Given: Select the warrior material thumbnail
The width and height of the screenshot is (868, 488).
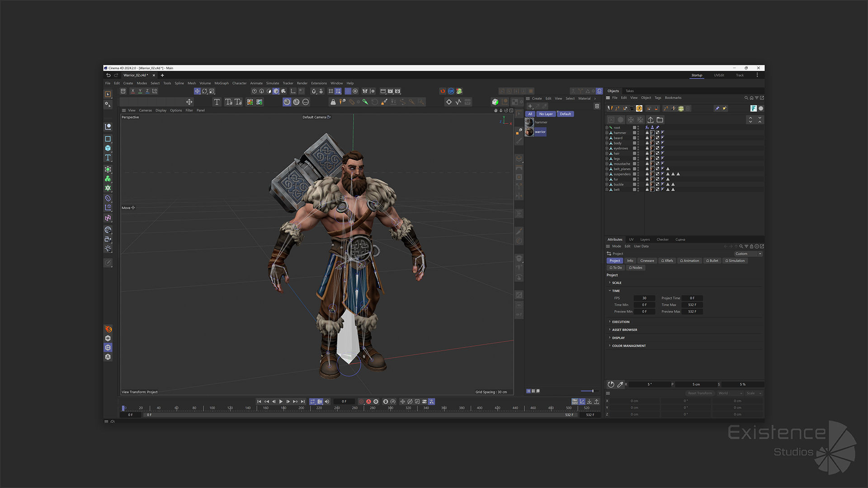Looking at the screenshot, I should (529, 132).
